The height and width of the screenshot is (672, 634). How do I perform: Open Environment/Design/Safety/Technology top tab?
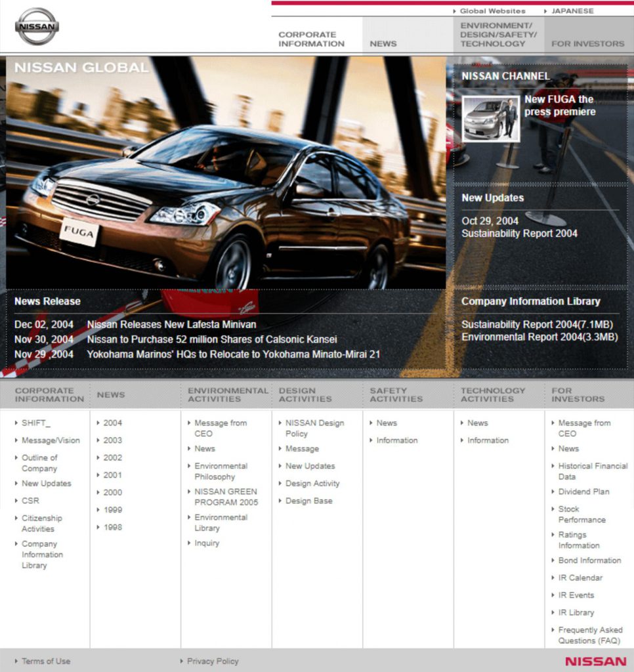[498, 35]
